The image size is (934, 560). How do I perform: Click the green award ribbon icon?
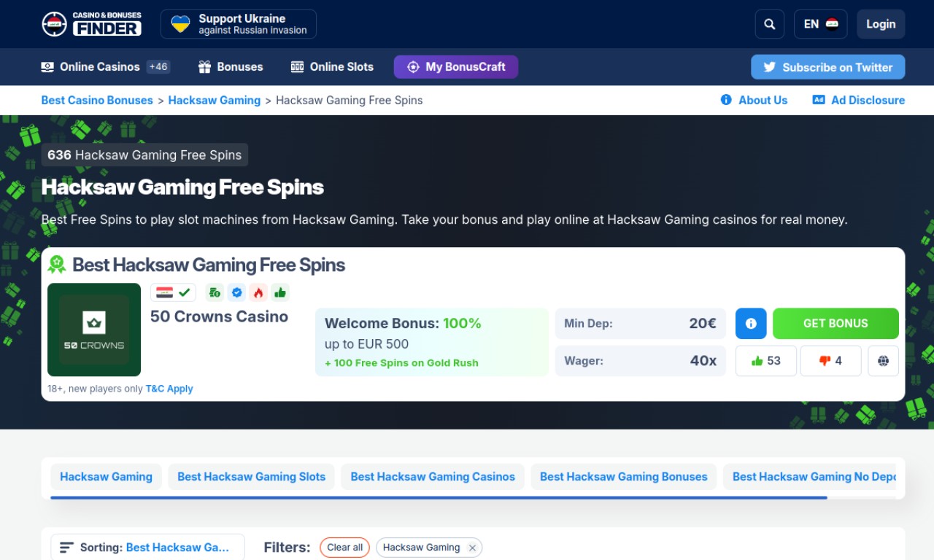click(57, 265)
